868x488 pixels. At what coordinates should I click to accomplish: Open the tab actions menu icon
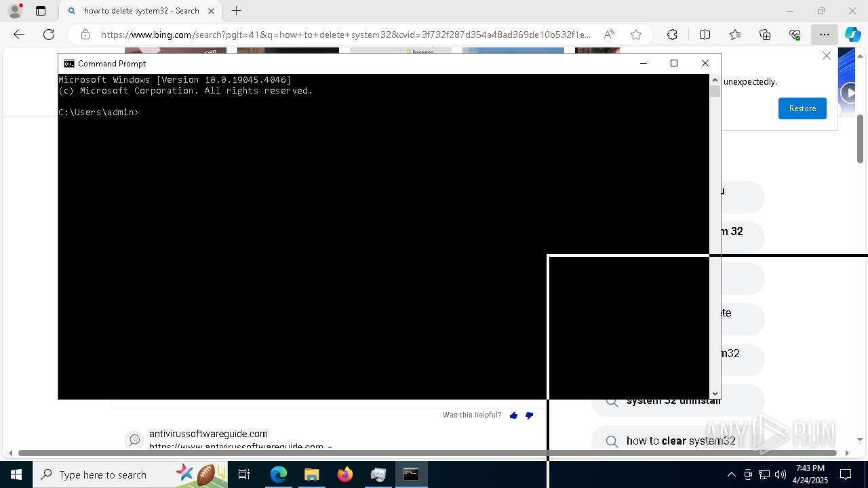[x=41, y=11]
